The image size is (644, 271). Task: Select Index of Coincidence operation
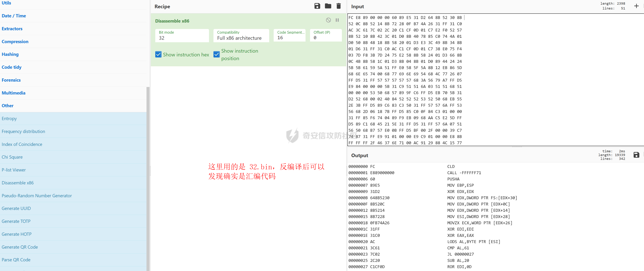(73, 144)
